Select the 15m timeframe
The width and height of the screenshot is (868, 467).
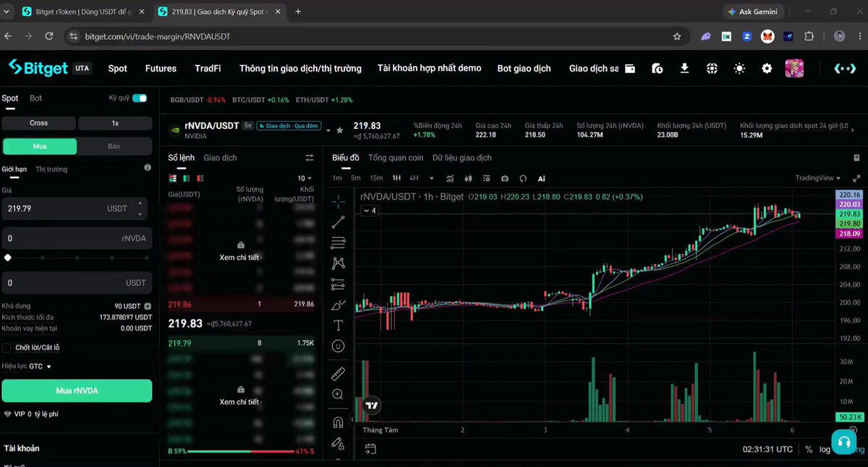[x=376, y=178]
